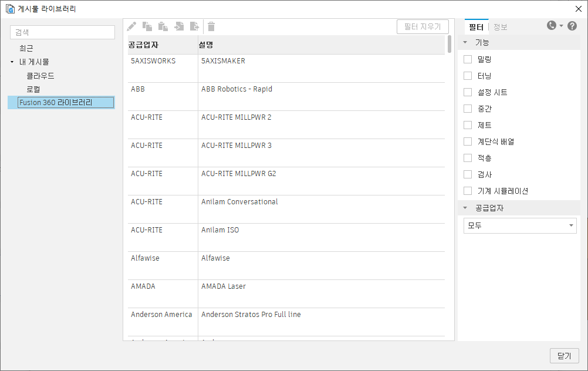588x371 pixels.
Task: Enable the 검사 checkbox
Action: (468, 174)
